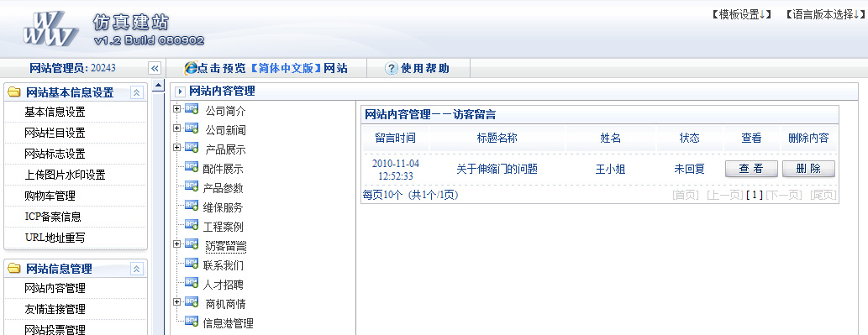Collapse the 网站基本信息设置 panel
Image resolution: width=868 pixels, height=335 pixels.
137,93
